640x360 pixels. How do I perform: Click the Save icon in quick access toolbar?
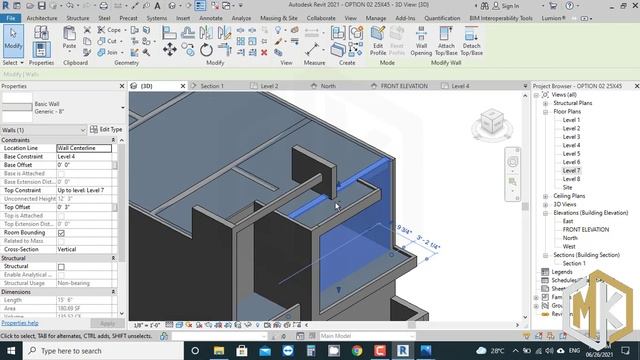click(x=42, y=6)
